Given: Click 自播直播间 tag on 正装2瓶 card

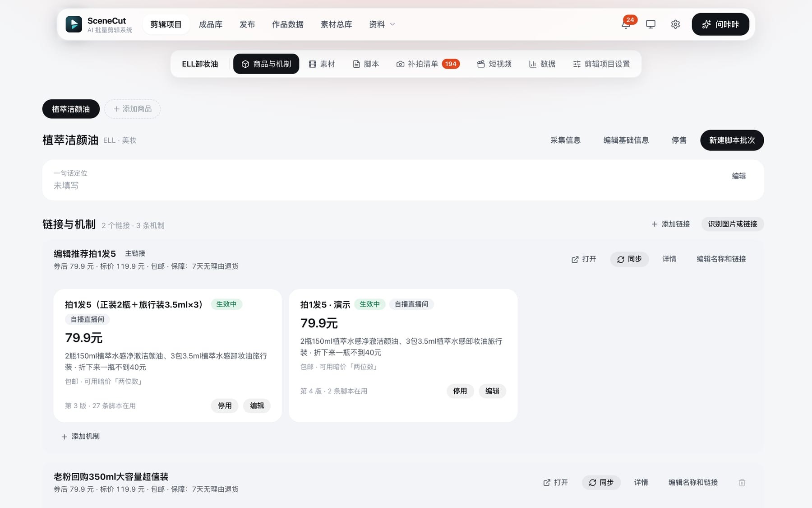Looking at the screenshot, I should [x=88, y=320].
